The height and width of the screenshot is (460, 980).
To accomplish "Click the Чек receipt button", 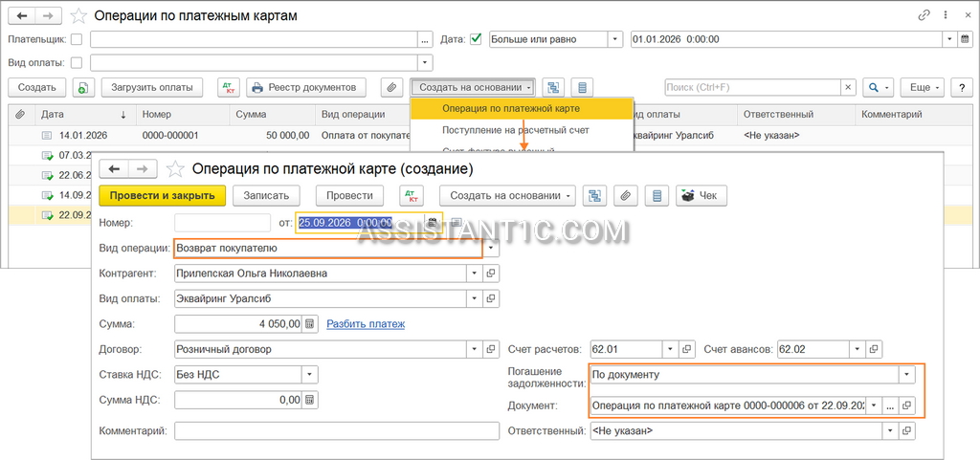I will [x=701, y=195].
